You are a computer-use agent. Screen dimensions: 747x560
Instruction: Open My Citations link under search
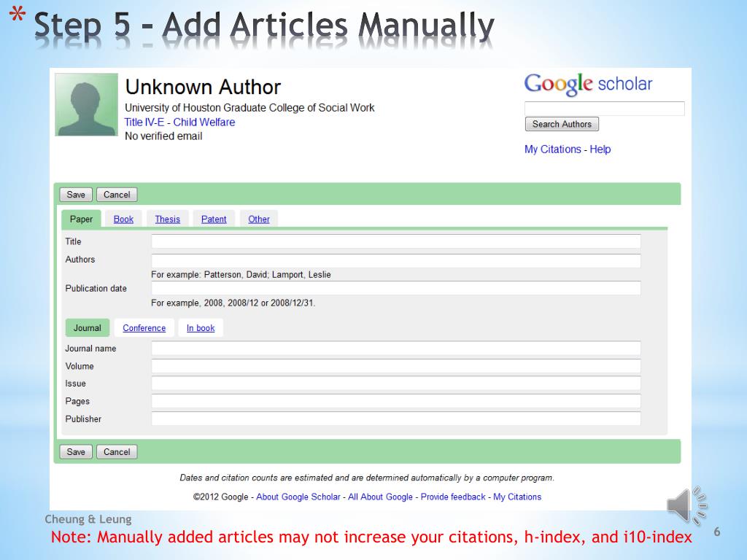(553, 149)
